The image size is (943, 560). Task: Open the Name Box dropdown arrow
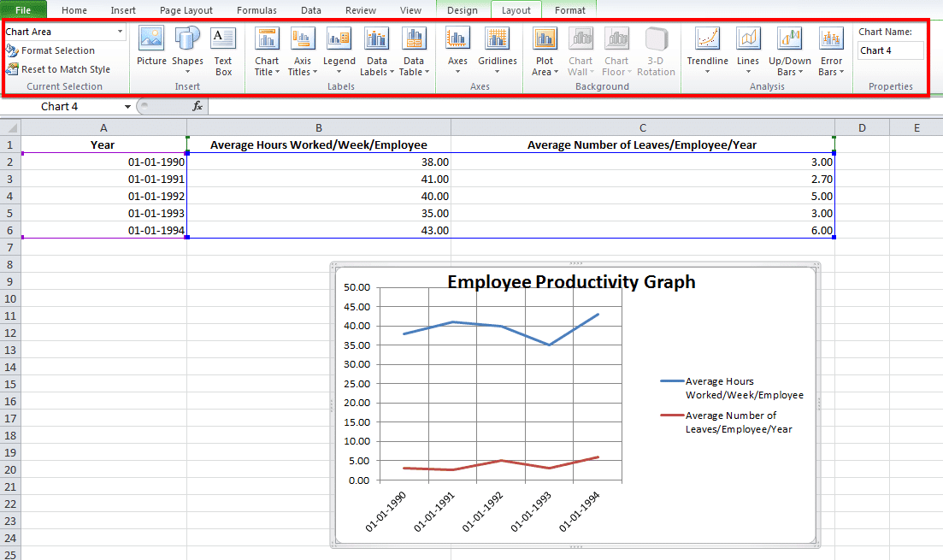(127, 107)
